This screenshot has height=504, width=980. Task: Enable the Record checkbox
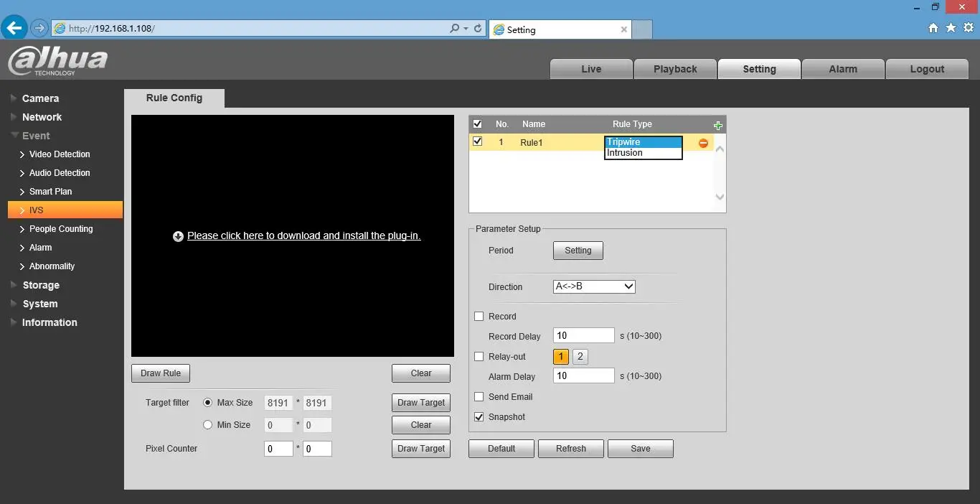click(479, 317)
